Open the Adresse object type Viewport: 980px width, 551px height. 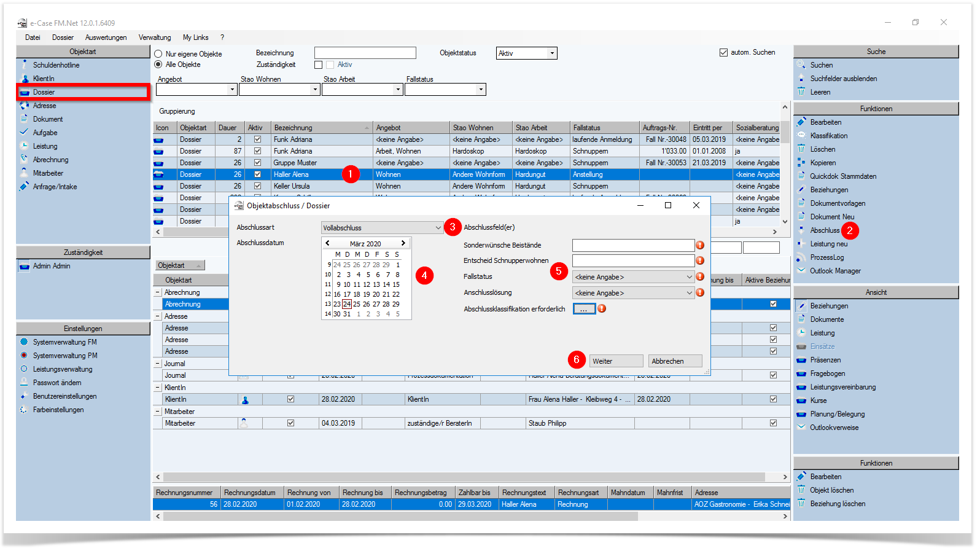tap(44, 106)
